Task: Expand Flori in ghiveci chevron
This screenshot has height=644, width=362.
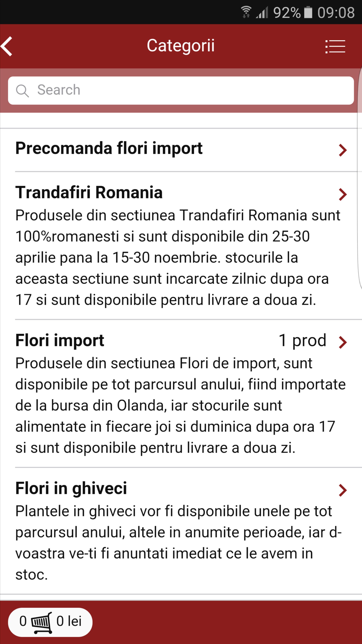Action: 343,490
